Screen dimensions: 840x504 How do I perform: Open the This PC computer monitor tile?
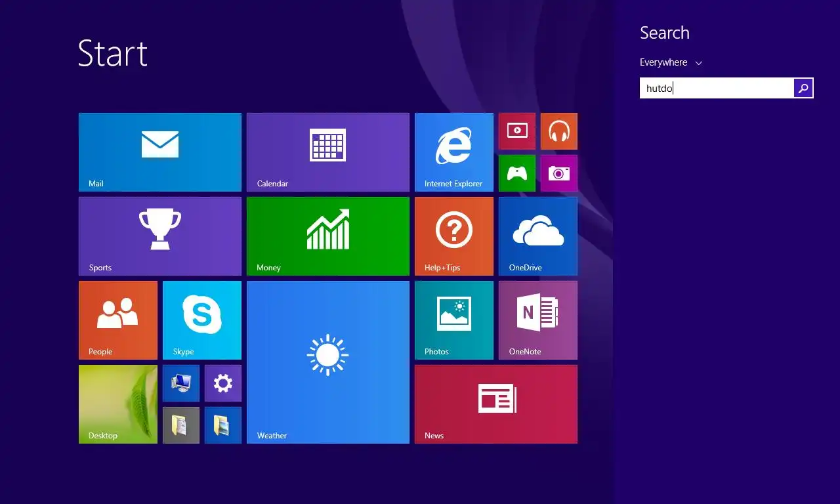[181, 383]
